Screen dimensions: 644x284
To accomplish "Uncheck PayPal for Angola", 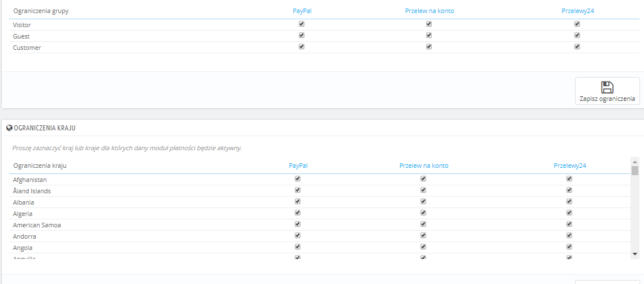I will click(298, 247).
